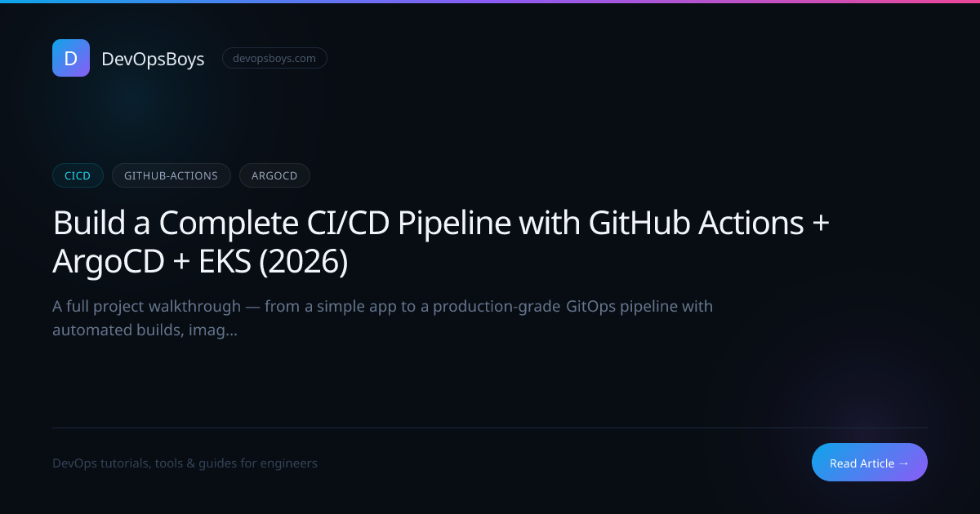
Task: Open the devopsboys.com URL pill
Action: tap(274, 58)
